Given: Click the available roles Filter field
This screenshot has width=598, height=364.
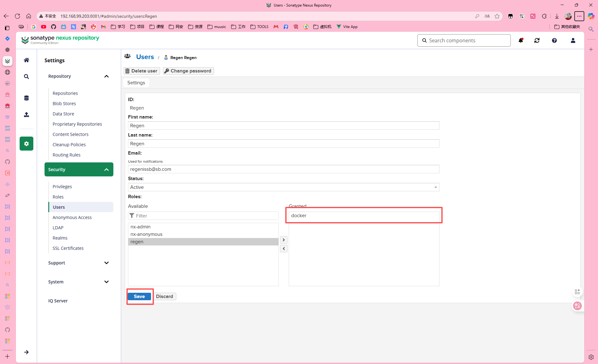Looking at the screenshot, I should point(206,216).
